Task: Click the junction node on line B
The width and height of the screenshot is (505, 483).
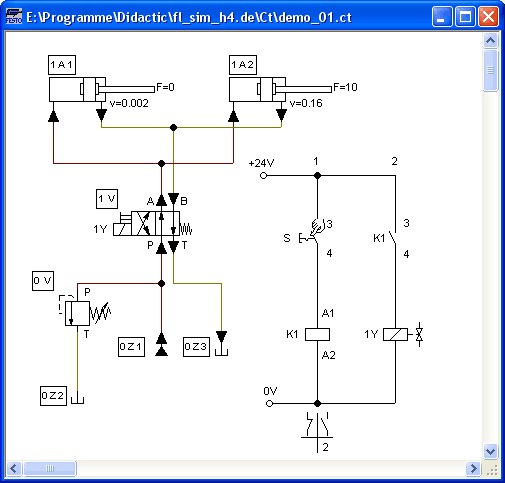Action: [x=173, y=127]
